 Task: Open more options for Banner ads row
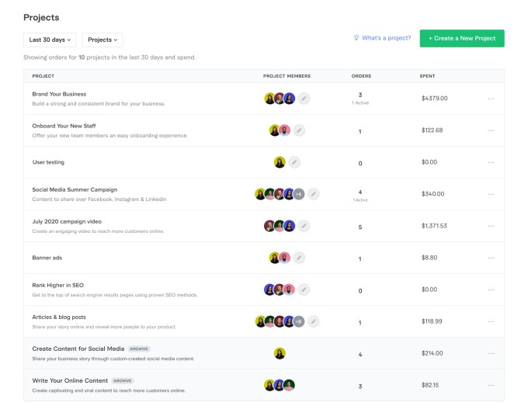(x=491, y=258)
